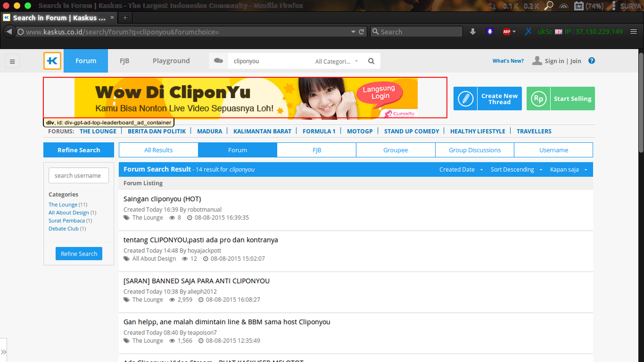This screenshot has height=362, width=644.
Task: Click the user silhouette icon near Sign in
Action: pos(537,61)
